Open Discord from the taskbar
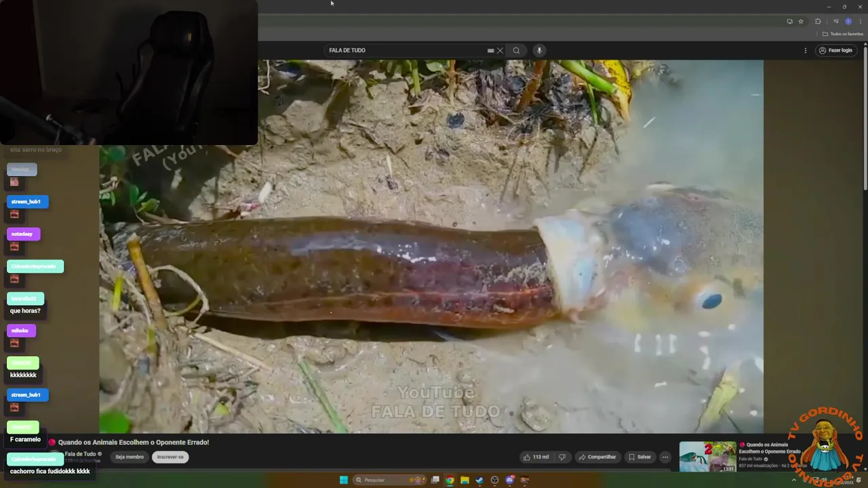This screenshot has height=488, width=868. pos(509,481)
